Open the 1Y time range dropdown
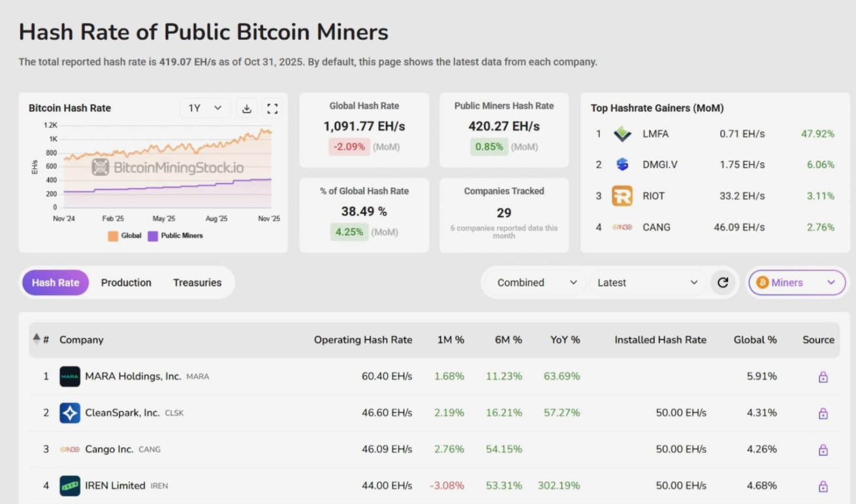Viewport: 856px width, 504px height. coord(205,108)
